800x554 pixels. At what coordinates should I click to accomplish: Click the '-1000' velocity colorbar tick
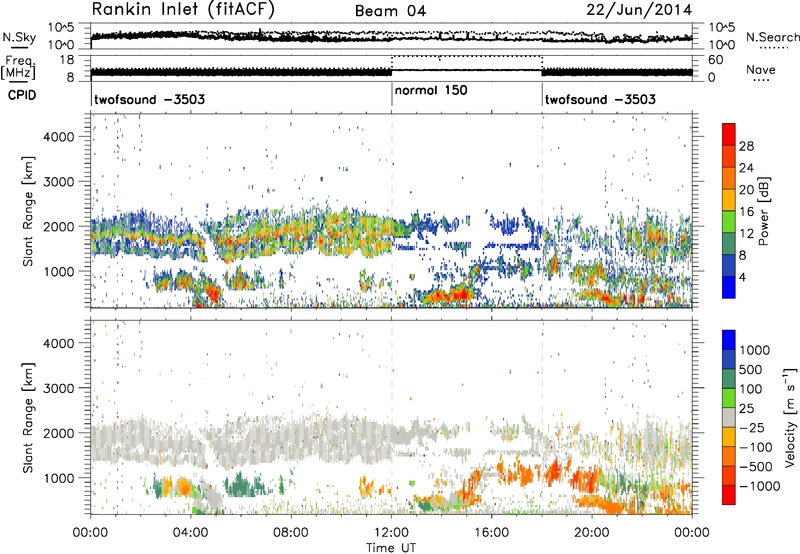[759, 486]
